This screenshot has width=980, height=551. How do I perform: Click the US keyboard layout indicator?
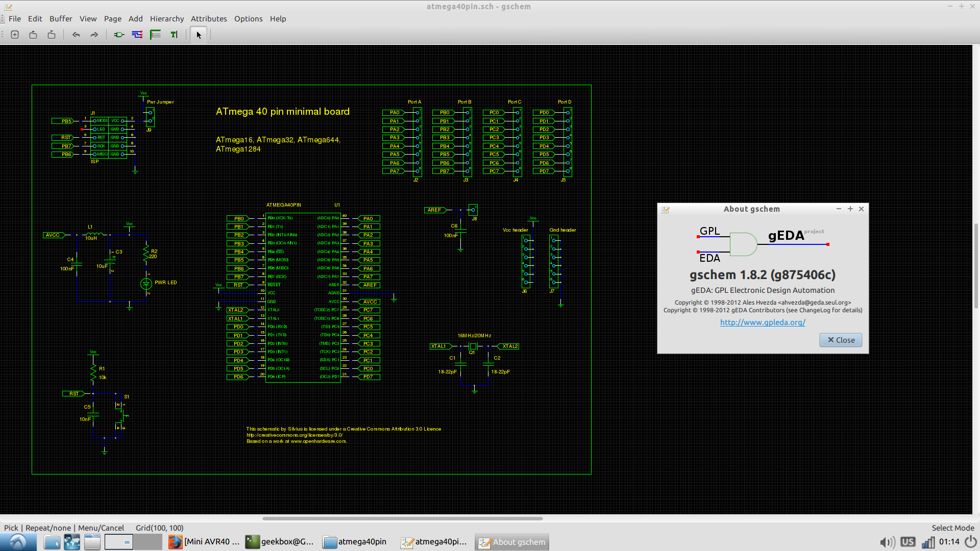click(x=908, y=542)
